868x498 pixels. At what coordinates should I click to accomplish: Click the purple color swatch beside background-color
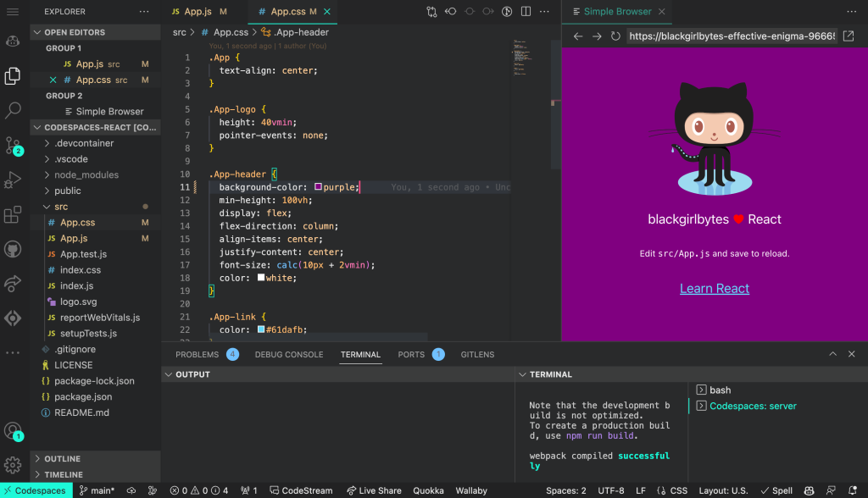tap(320, 188)
